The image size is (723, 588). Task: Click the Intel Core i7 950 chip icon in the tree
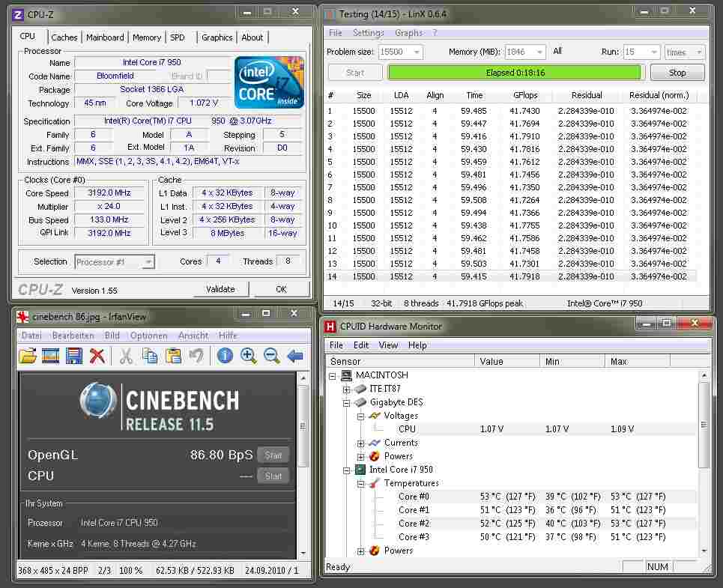pyautogui.click(x=360, y=470)
